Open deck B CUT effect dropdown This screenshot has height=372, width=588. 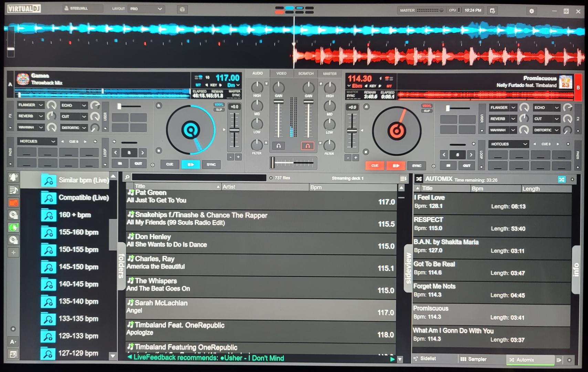[546, 119]
